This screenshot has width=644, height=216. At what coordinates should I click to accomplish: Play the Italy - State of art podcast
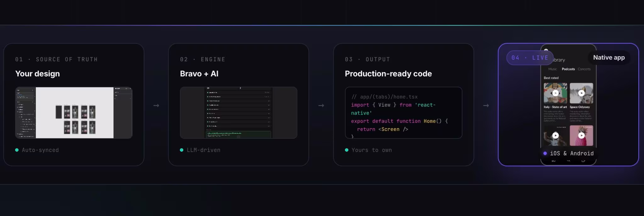pyautogui.click(x=556, y=93)
